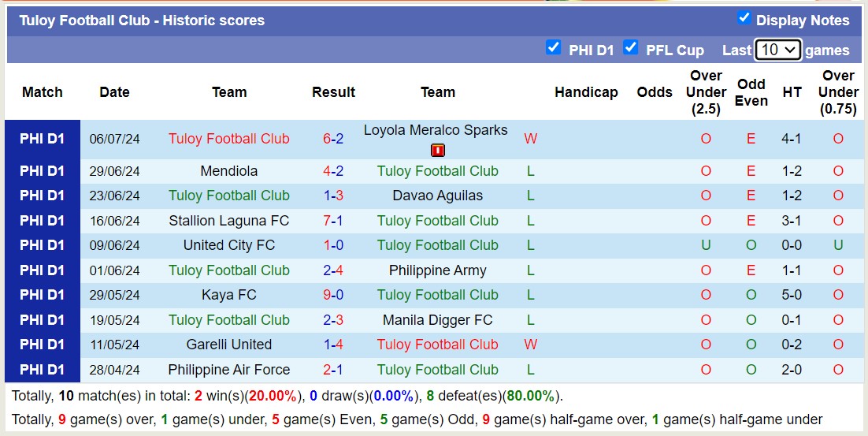Open the Davao Aguilas team link

(x=438, y=196)
